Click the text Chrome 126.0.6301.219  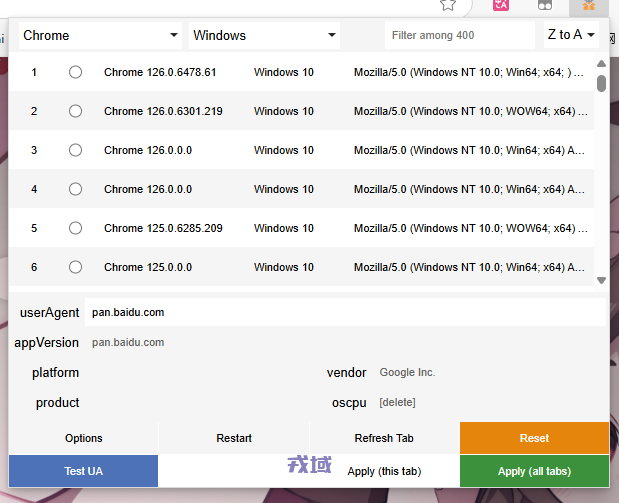163,111
